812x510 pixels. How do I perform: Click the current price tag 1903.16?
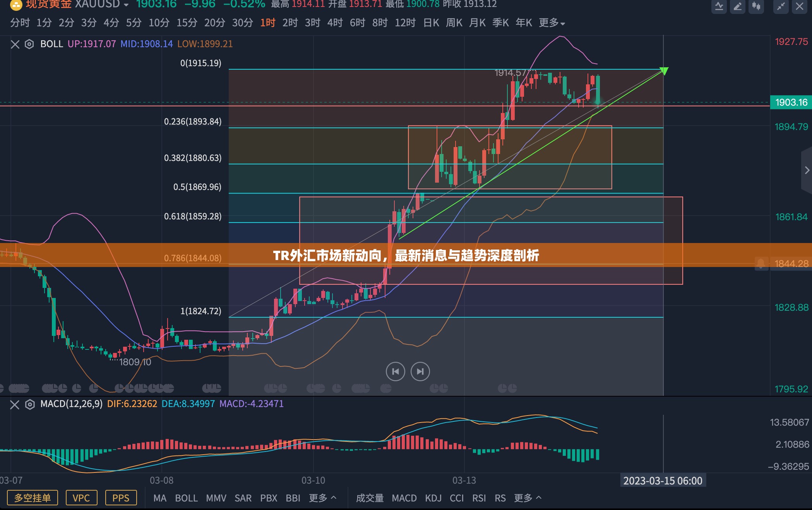(791, 103)
